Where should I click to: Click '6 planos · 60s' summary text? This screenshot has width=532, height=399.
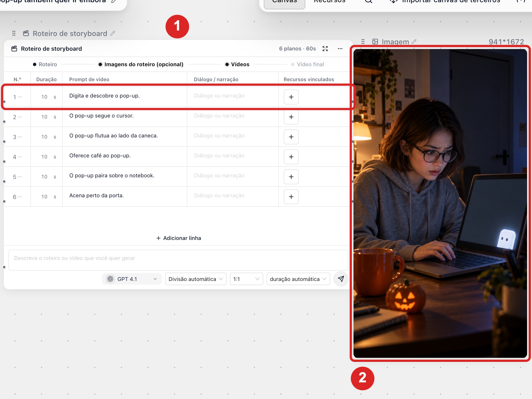coord(297,49)
